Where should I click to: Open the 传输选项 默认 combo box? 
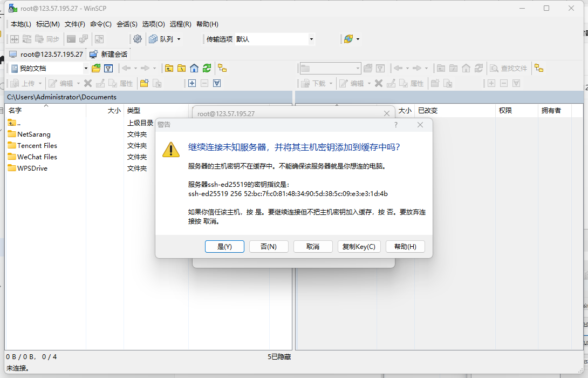click(275, 39)
